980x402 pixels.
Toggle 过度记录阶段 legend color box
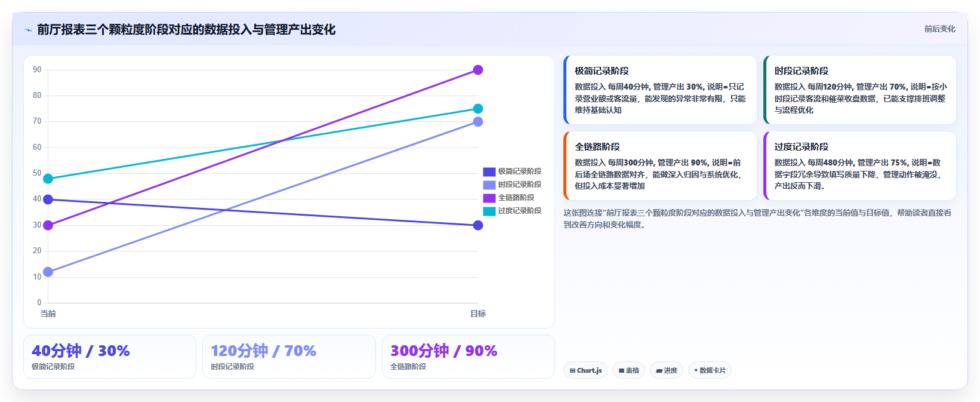[x=489, y=211]
